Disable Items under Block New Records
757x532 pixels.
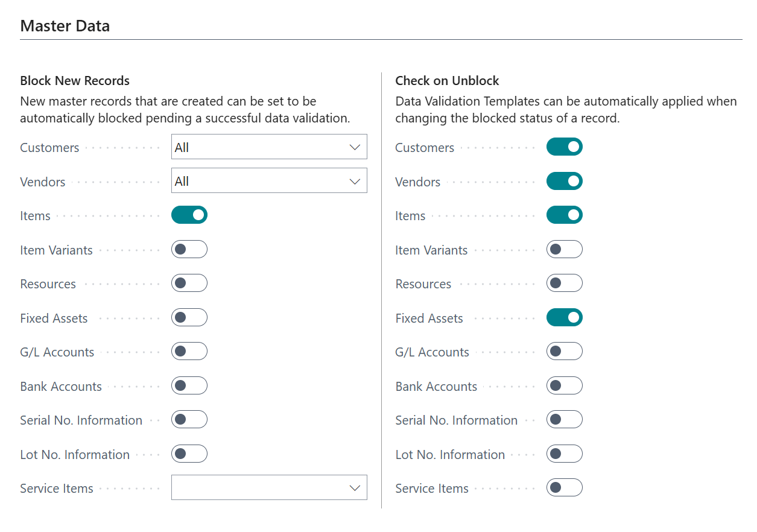(x=189, y=215)
